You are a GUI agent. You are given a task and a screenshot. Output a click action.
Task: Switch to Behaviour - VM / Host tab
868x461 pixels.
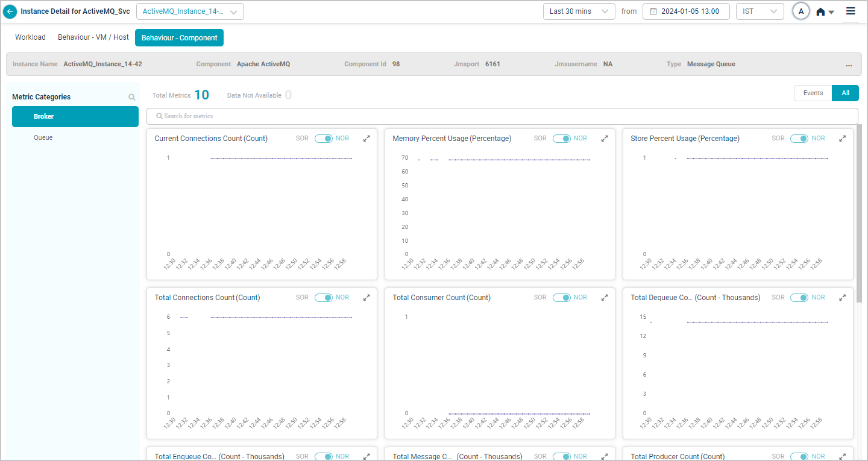(x=93, y=37)
